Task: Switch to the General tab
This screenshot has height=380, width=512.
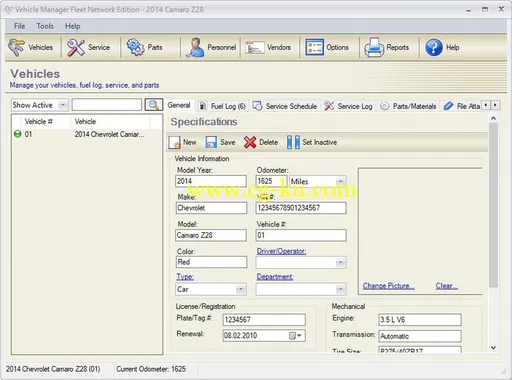Action: 179,105
